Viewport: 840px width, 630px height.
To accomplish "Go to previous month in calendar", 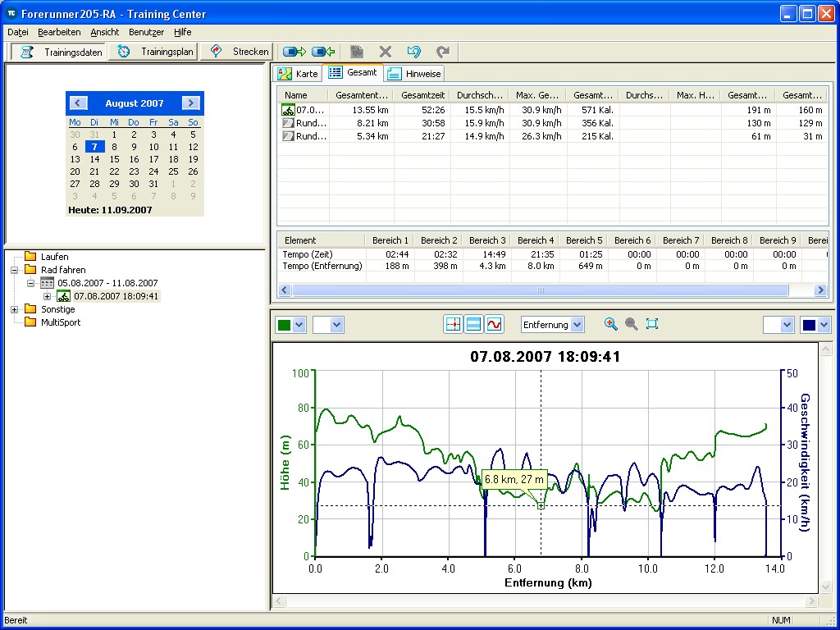I will [78, 103].
